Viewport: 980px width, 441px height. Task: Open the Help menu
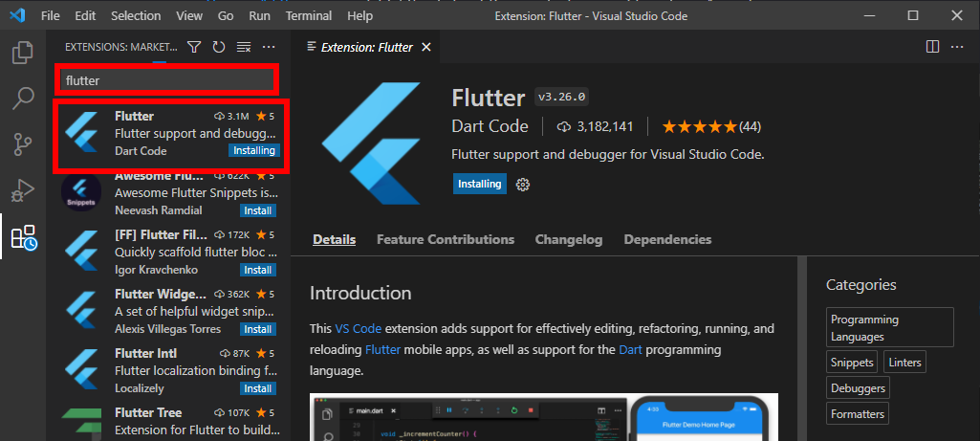pyautogui.click(x=359, y=15)
